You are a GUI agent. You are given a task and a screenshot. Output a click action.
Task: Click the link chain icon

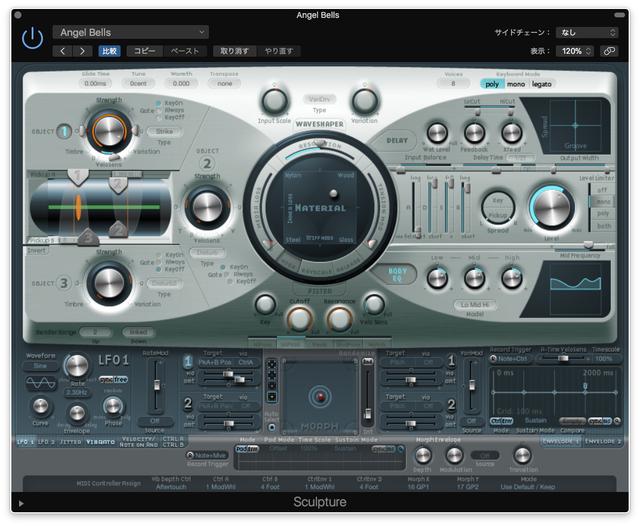tap(608, 51)
